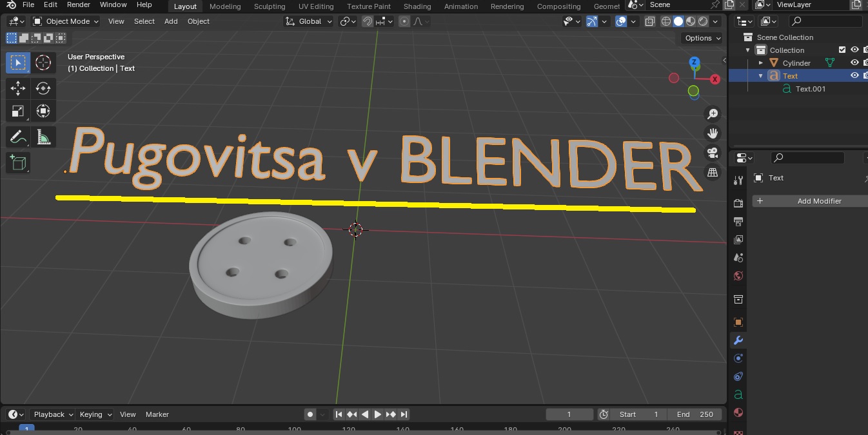The height and width of the screenshot is (435, 868).
Task: Open the Modifiers wrench properties tab
Action: [738, 340]
